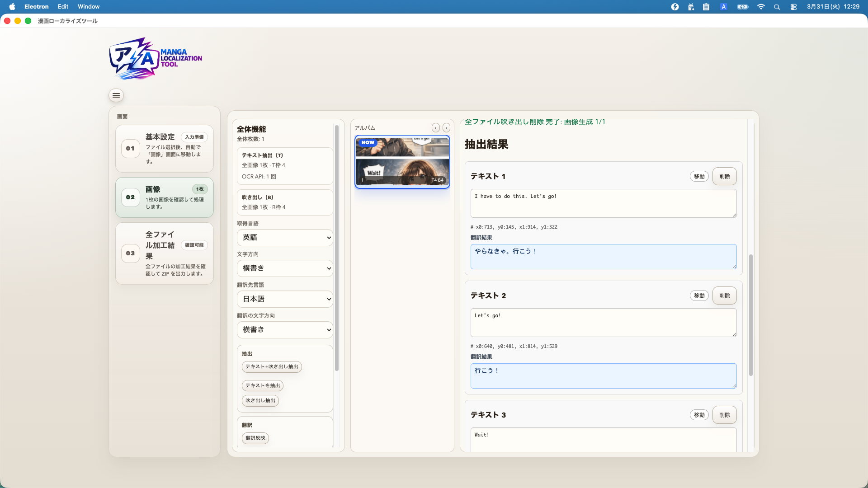
Task: Click the Wi-Fi icon in the menu bar
Action: coord(760,7)
